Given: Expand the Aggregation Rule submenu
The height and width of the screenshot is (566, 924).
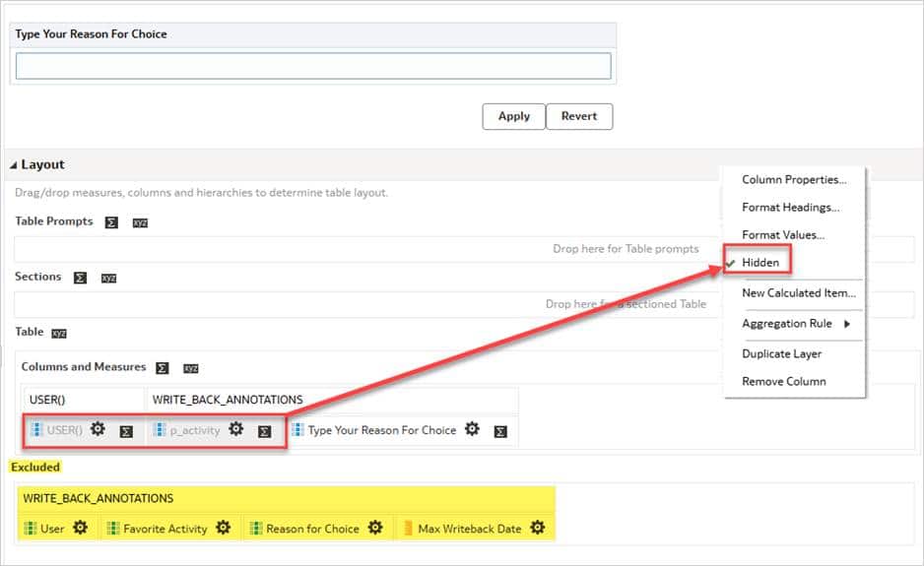Looking at the screenshot, I should (x=796, y=324).
